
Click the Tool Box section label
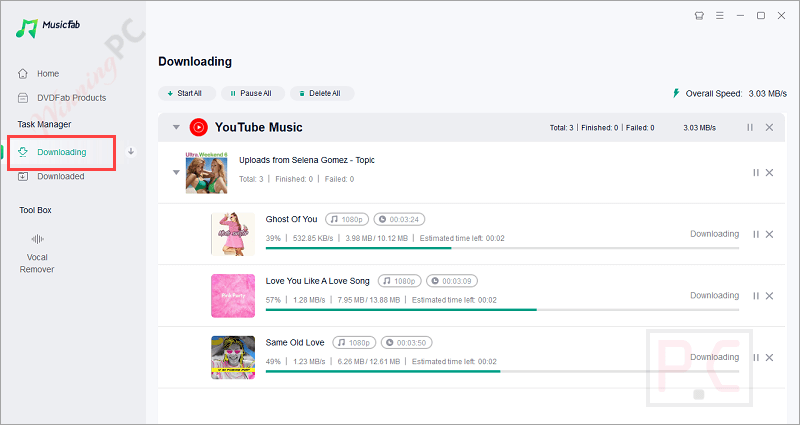coord(35,210)
